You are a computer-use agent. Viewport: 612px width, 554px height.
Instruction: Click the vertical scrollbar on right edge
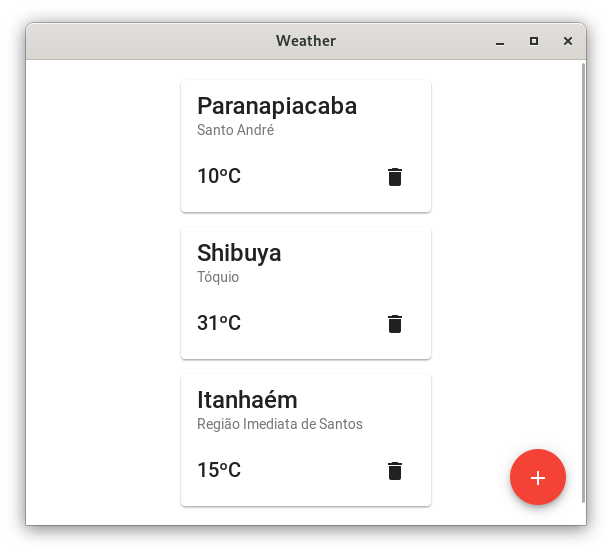(x=583, y=250)
